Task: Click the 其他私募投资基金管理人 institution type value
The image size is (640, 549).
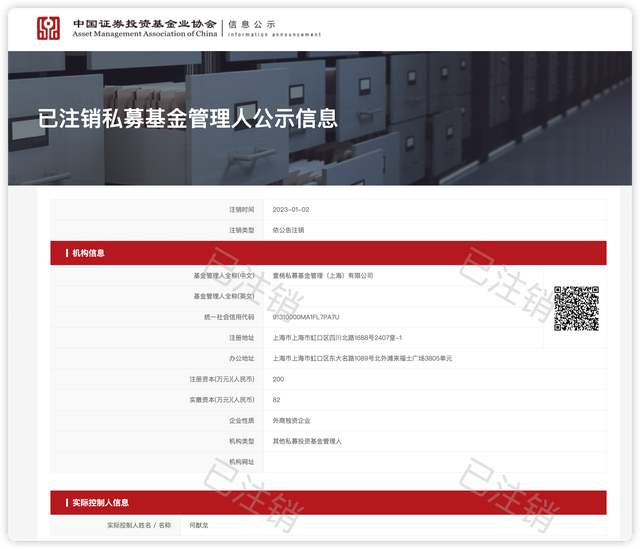Action: point(307,441)
